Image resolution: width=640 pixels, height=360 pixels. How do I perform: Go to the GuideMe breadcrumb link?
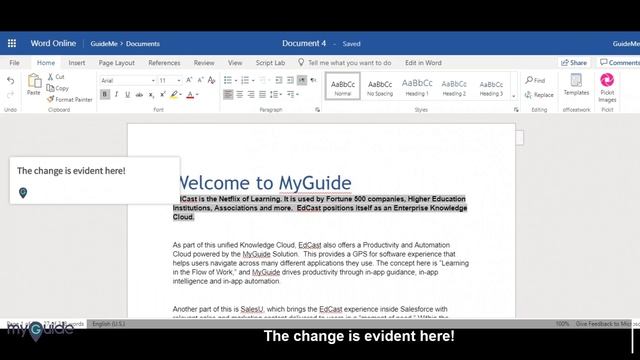coord(104,44)
